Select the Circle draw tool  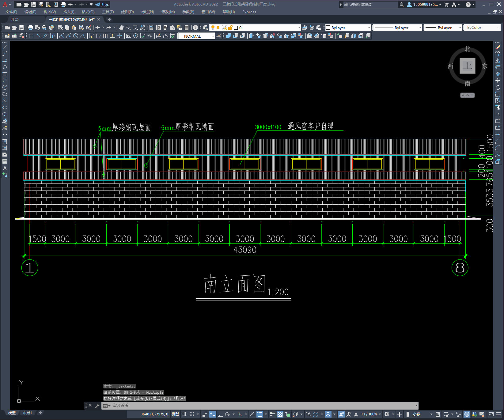(5, 87)
